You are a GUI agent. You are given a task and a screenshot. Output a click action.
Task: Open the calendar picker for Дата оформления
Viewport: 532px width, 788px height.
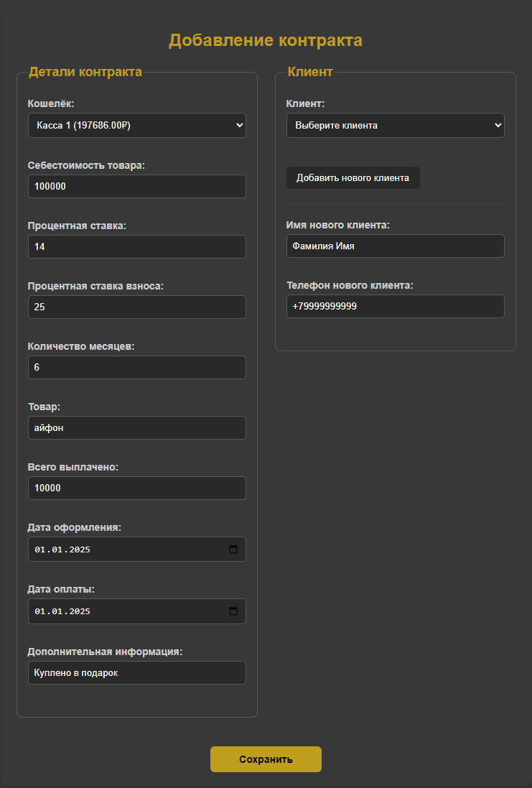click(x=233, y=550)
